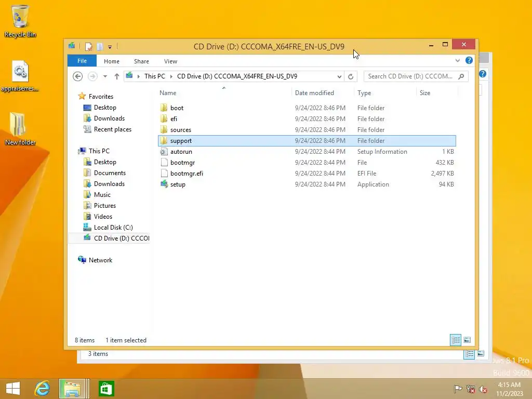
Task: Open the Recycle Bin desktop icon
Action: [20, 21]
